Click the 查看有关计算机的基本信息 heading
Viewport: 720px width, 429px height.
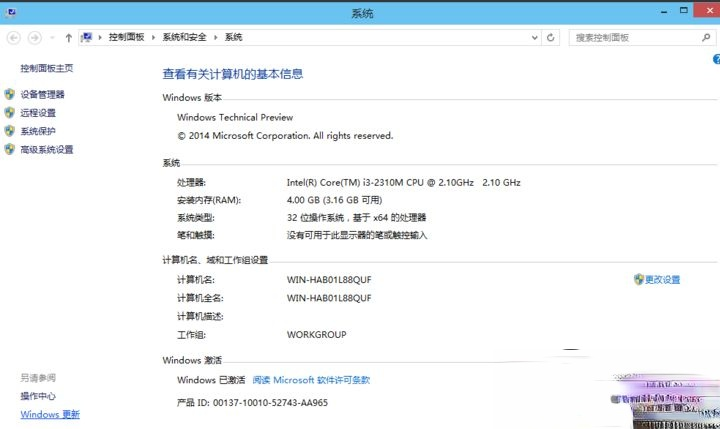(233, 74)
